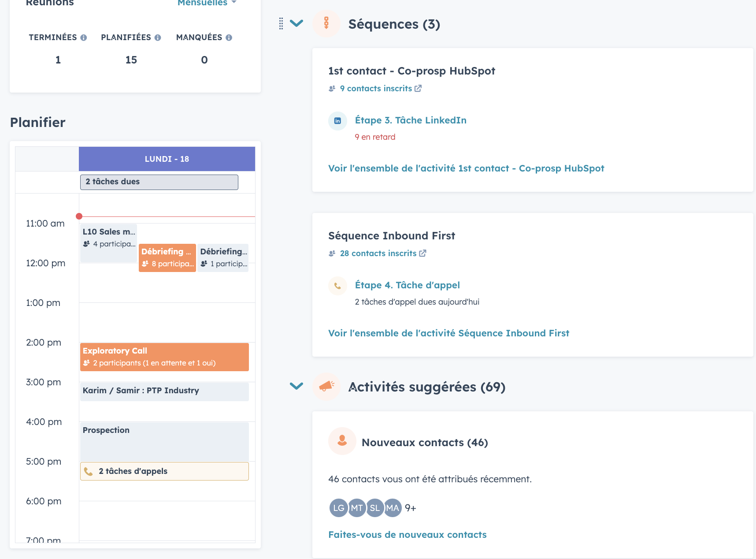Click the Nouveaux contacts (46) heading

click(425, 443)
